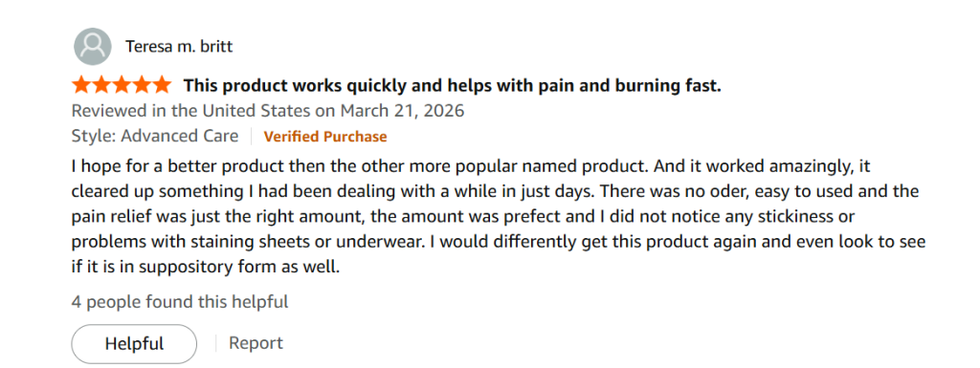Click the "Style: Advanced Care" label

coord(155,136)
